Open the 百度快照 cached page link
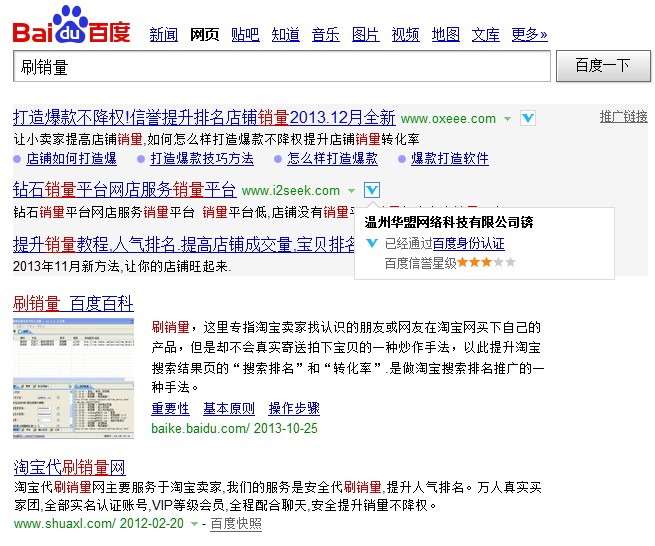The image size is (655, 546). coord(236,523)
